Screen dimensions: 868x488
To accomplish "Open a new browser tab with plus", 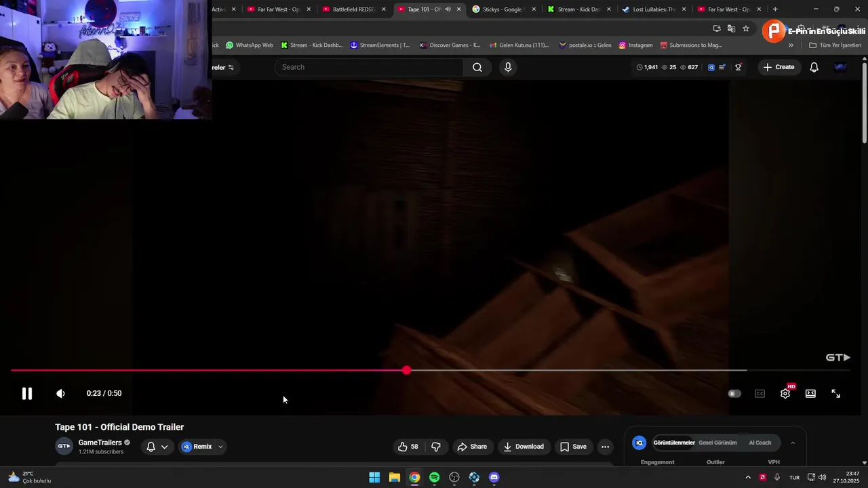I will (775, 9).
